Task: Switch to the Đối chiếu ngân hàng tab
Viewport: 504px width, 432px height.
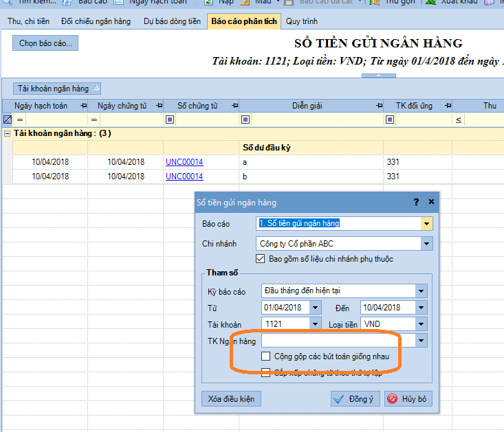Action: [x=96, y=21]
